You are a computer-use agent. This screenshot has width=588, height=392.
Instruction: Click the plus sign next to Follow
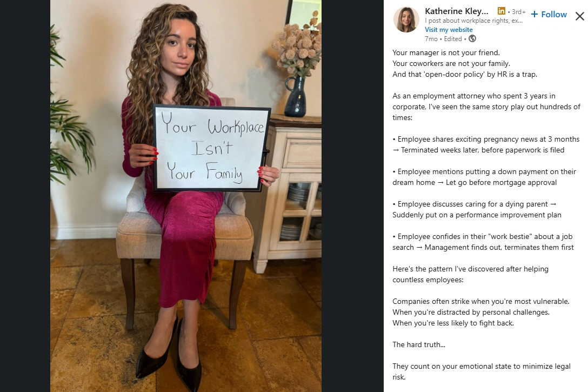(x=534, y=14)
